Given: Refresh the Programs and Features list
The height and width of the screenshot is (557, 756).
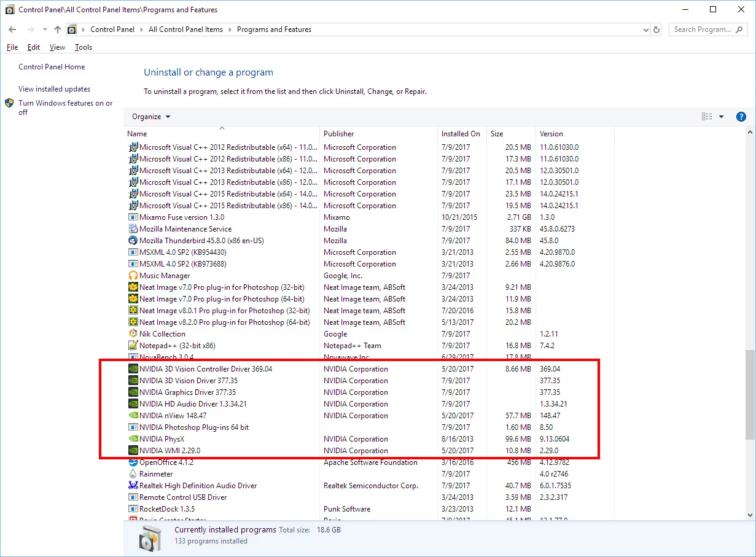Looking at the screenshot, I should coord(657,29).
